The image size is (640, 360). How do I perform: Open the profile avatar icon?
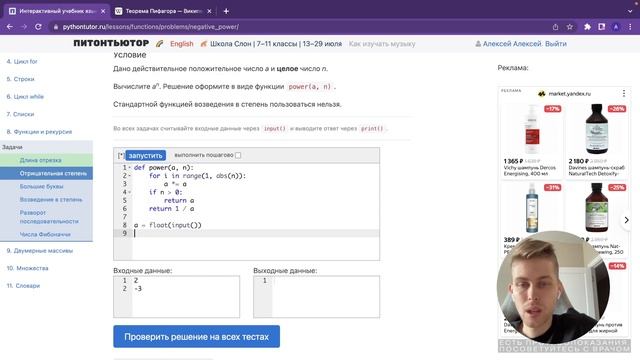coord(616,27)
